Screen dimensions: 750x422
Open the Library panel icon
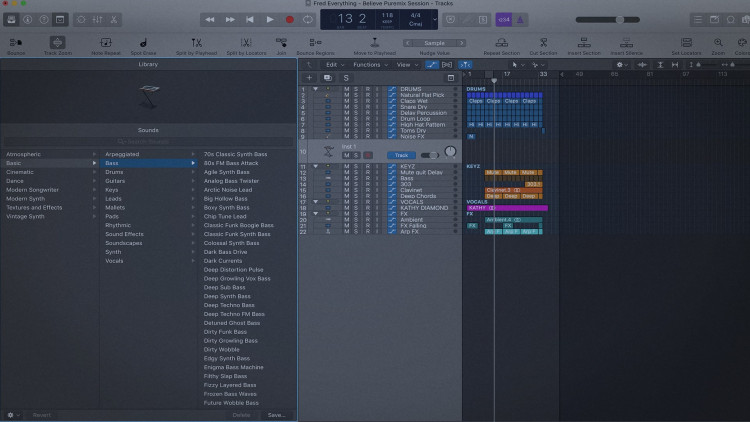(x=11, y=20)
